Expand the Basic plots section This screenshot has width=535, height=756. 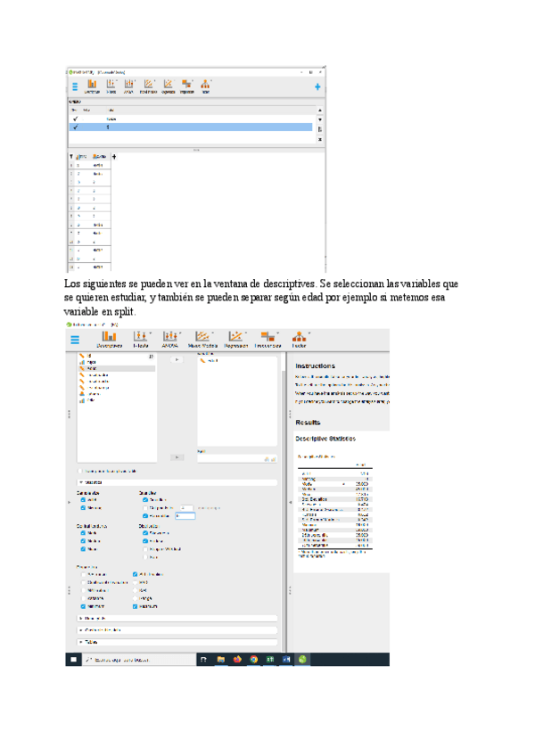point(177,618)
